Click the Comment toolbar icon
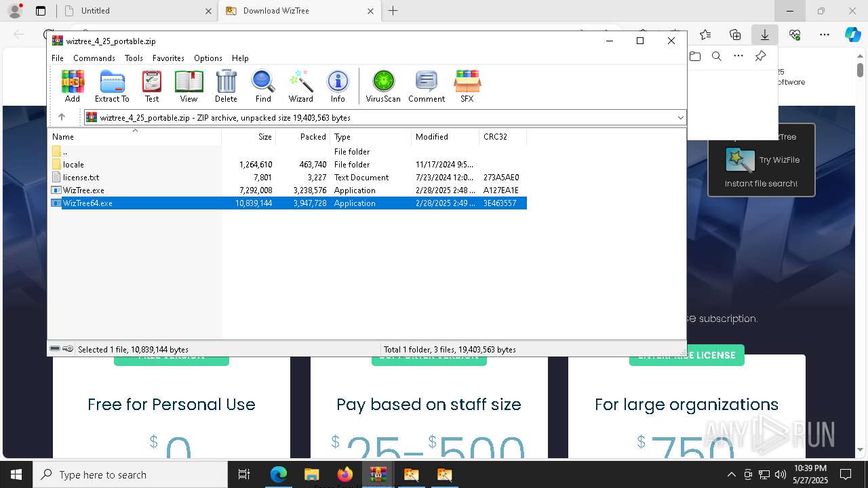This screenshot has height=488, width=868. click(x=427, y=86)
